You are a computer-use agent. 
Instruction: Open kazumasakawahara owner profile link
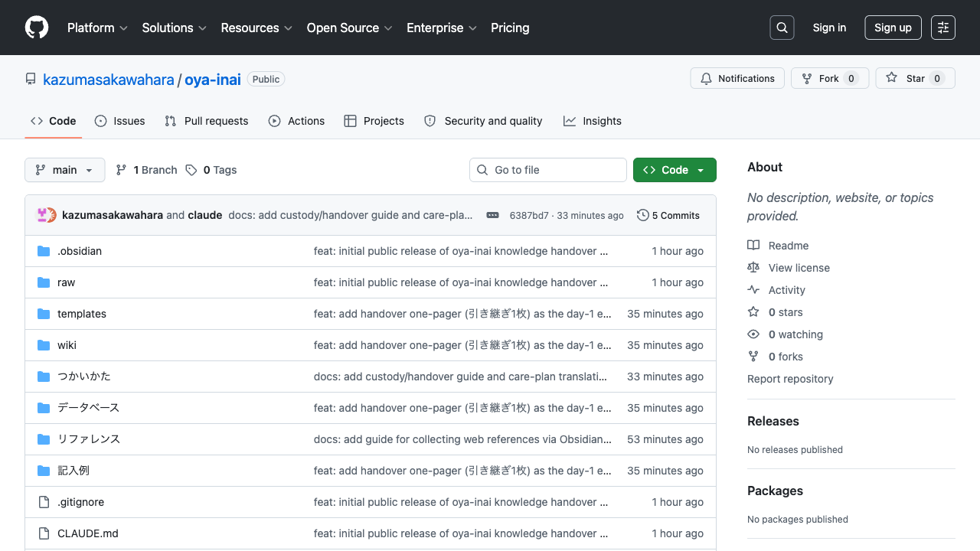[109, 79]
